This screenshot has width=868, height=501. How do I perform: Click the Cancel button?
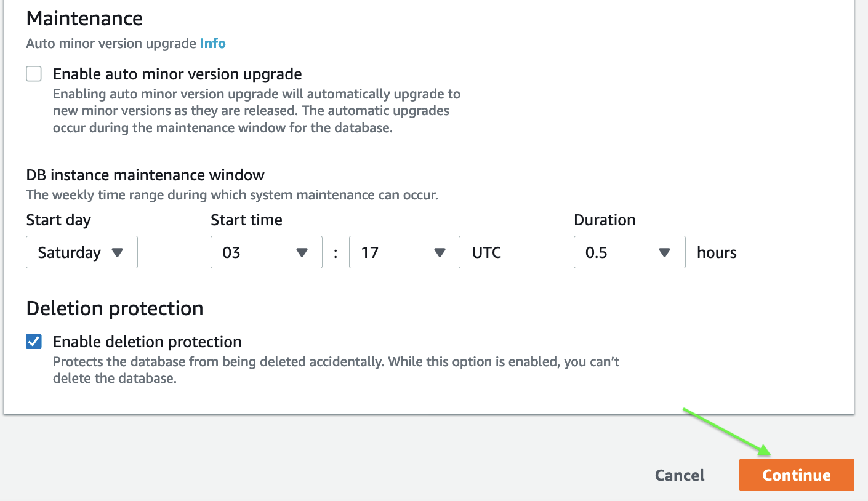tap(680, 475)
